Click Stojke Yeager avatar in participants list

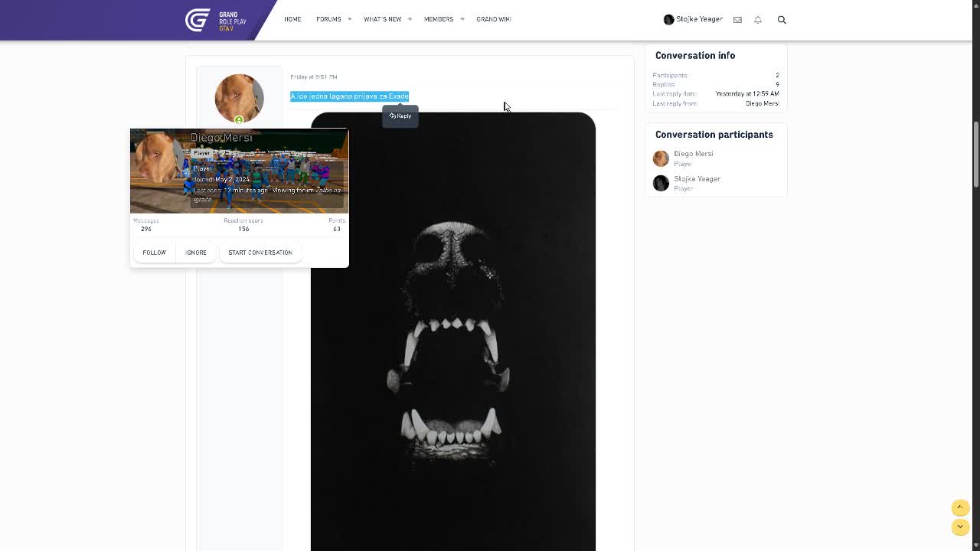661,183
